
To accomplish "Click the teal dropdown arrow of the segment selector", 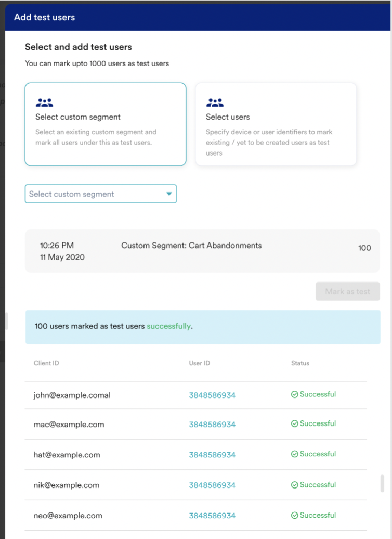I will click(168, 194).
